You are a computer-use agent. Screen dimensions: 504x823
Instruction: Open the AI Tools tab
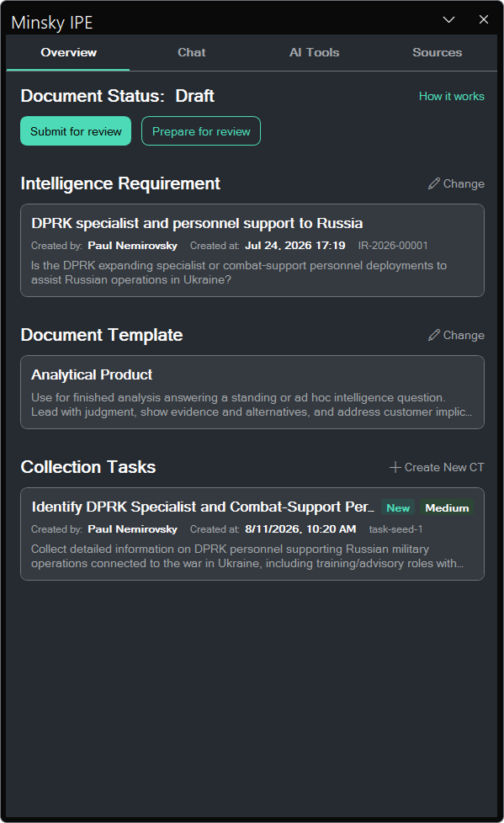(x=314, y=52)
